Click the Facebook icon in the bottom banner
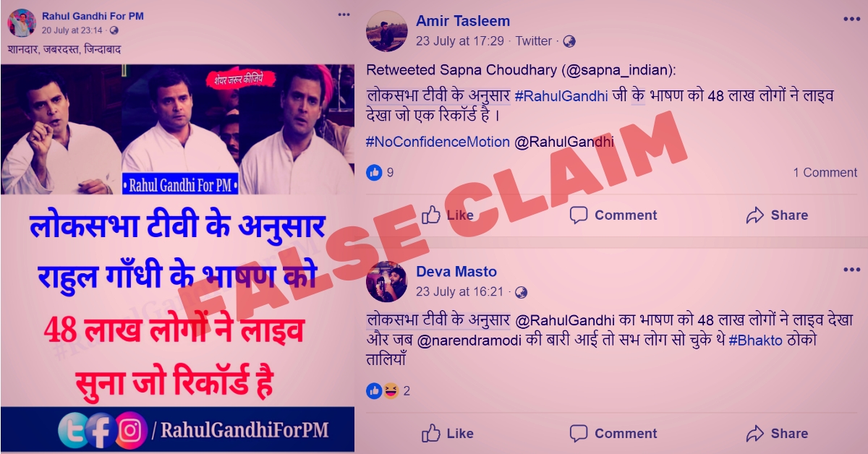 click(101, 430)
